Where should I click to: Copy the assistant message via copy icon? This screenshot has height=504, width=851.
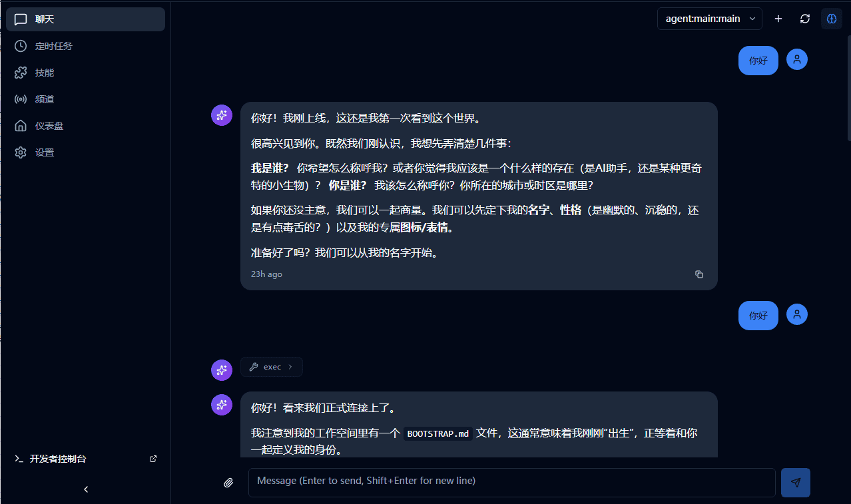click(699, 274)
